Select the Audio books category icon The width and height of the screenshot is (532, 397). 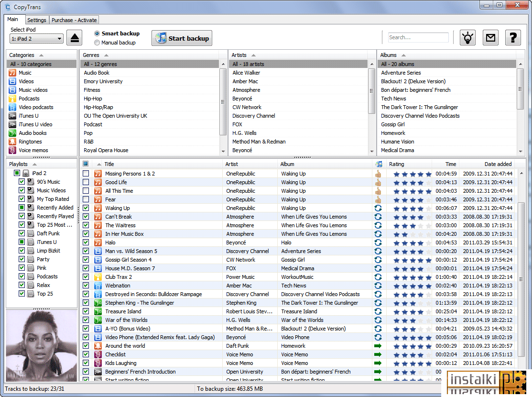point(12,133)
